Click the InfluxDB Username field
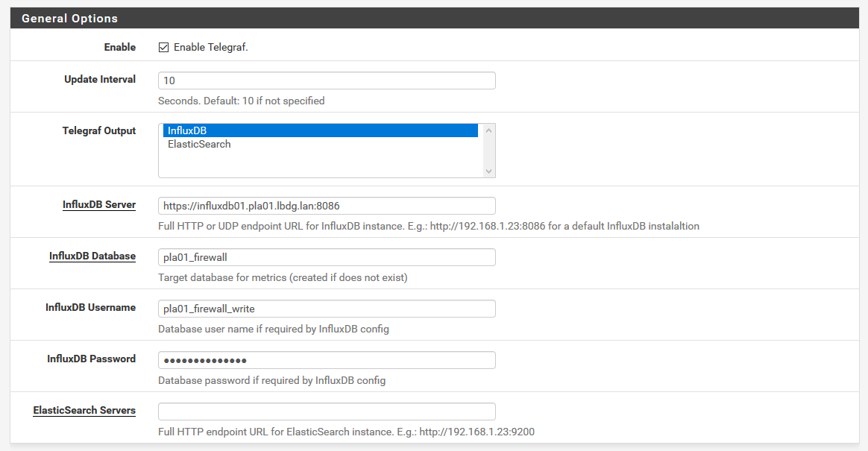The height and width of the screenshot is (451, 868). (327, 309)
